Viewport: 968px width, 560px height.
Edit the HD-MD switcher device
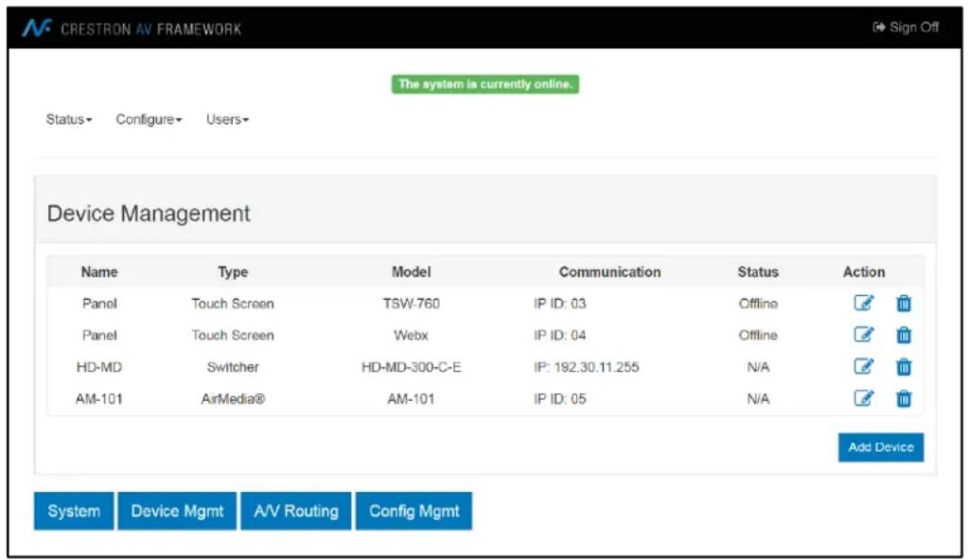[x=864, y=367]
